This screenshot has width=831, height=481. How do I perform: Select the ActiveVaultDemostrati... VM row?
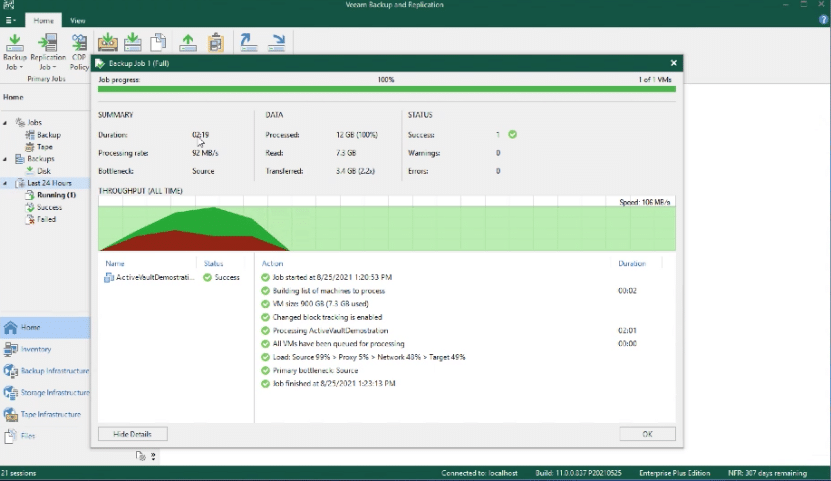tap(174, 277)
